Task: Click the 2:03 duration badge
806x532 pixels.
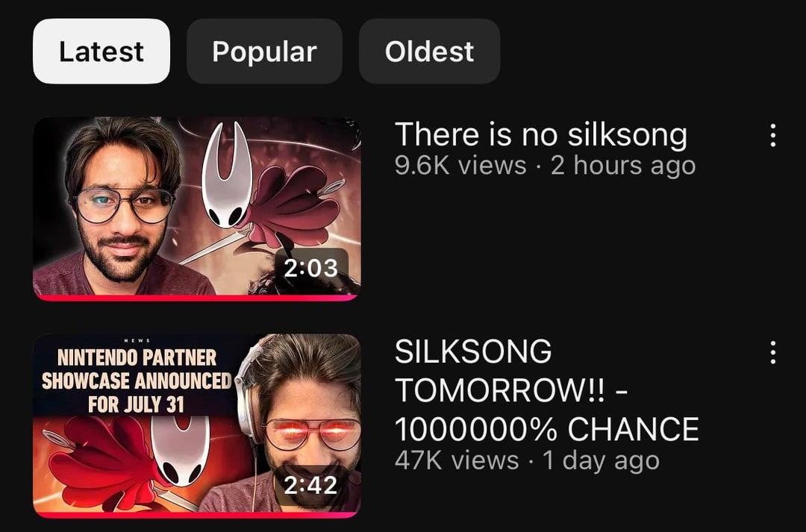Action: [310, 268]
